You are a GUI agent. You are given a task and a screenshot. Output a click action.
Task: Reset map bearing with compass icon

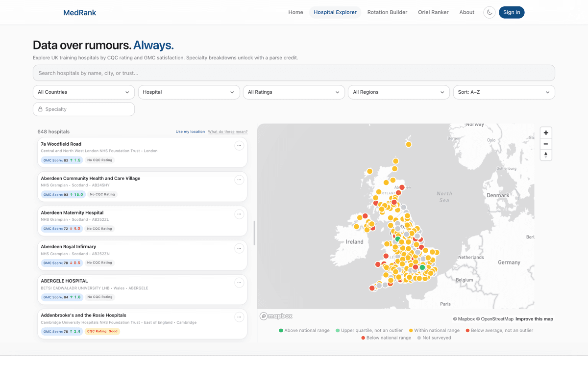pos(546,155)
